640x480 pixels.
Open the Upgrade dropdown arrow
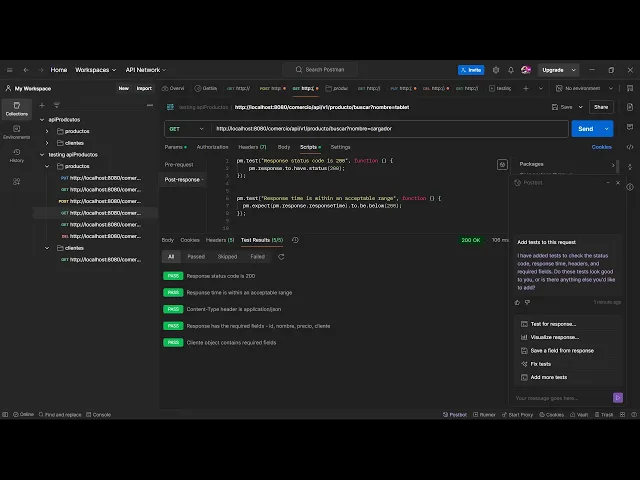tap(573, 70)
